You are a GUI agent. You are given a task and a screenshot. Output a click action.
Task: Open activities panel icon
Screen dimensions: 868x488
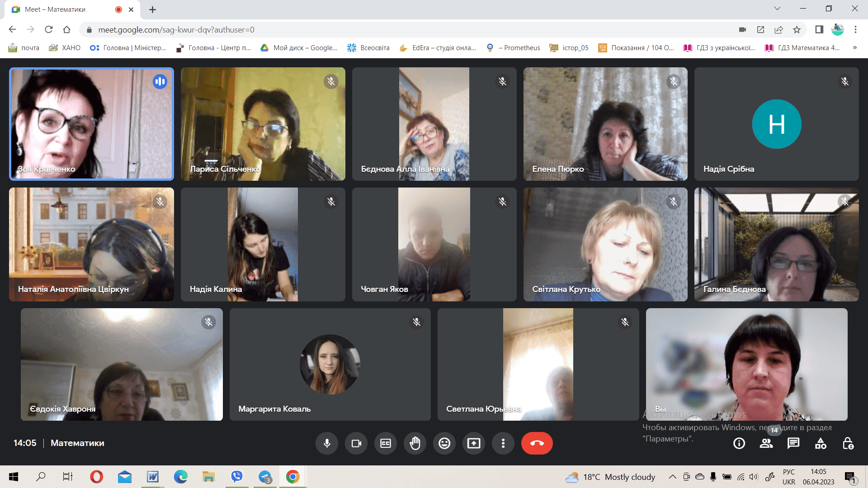point(821,443)
